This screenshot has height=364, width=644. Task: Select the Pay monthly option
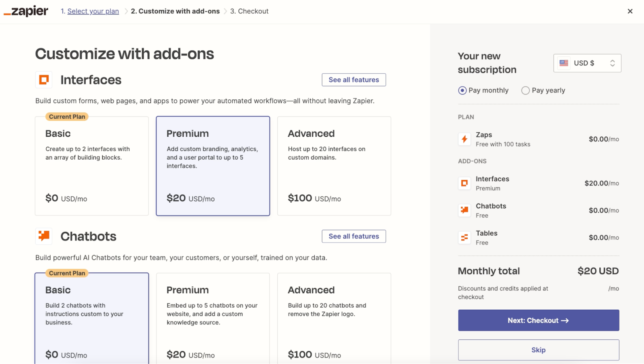tap(483, 90)
